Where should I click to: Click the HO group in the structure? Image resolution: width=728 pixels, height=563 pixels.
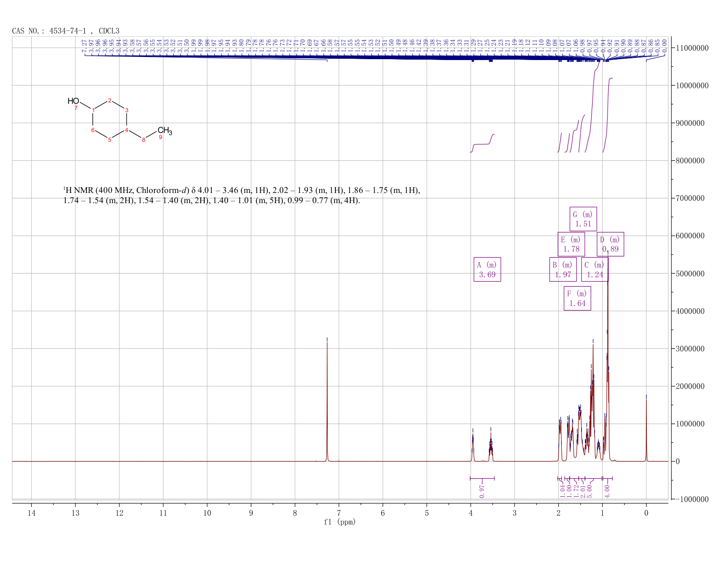73,101
